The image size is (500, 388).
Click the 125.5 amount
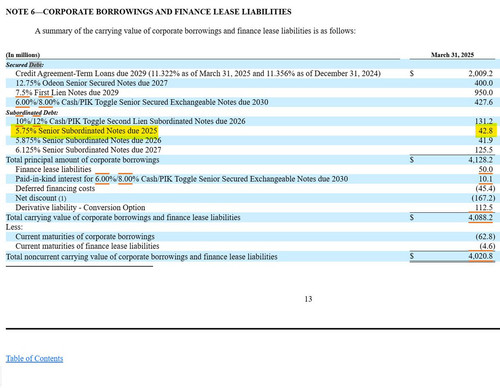(484, 150)
